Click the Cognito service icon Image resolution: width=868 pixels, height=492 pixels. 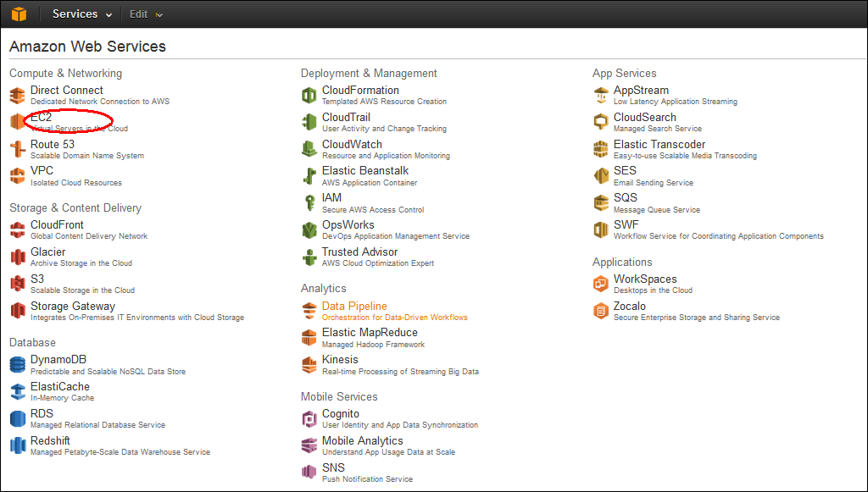[309, 419]
